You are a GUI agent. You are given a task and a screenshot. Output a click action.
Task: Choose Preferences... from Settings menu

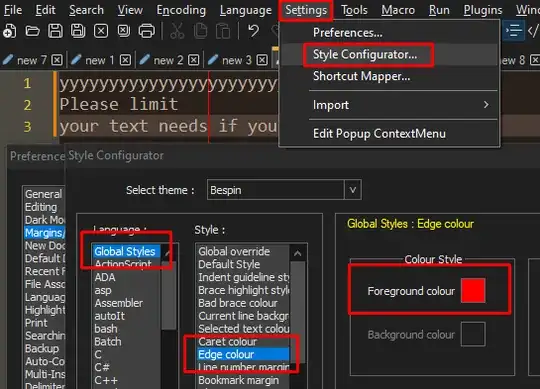[389, 33]
